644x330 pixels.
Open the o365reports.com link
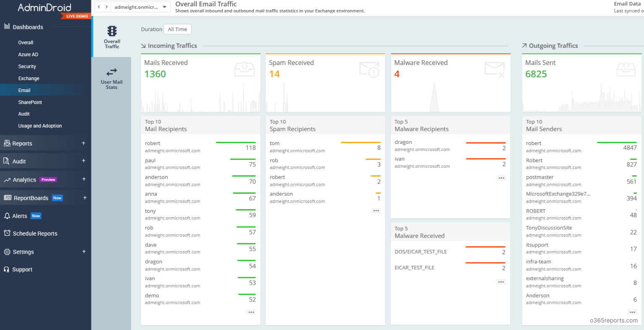(x=613, y=320)
